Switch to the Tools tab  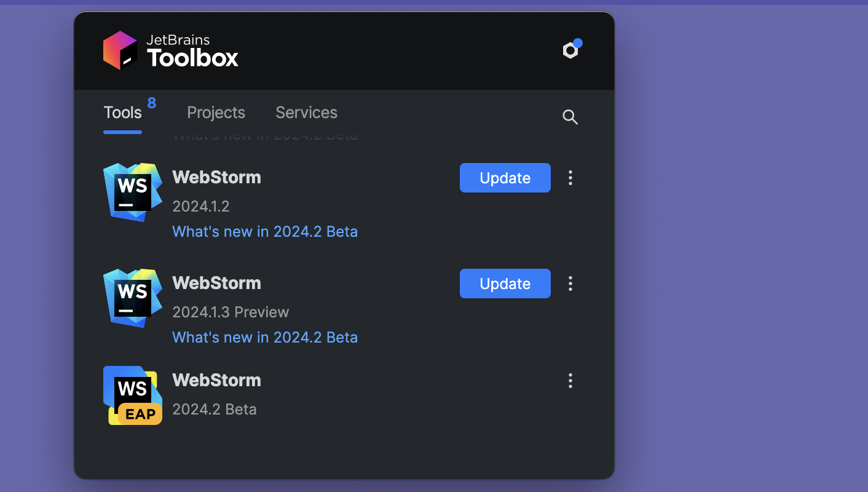(123, 113)
